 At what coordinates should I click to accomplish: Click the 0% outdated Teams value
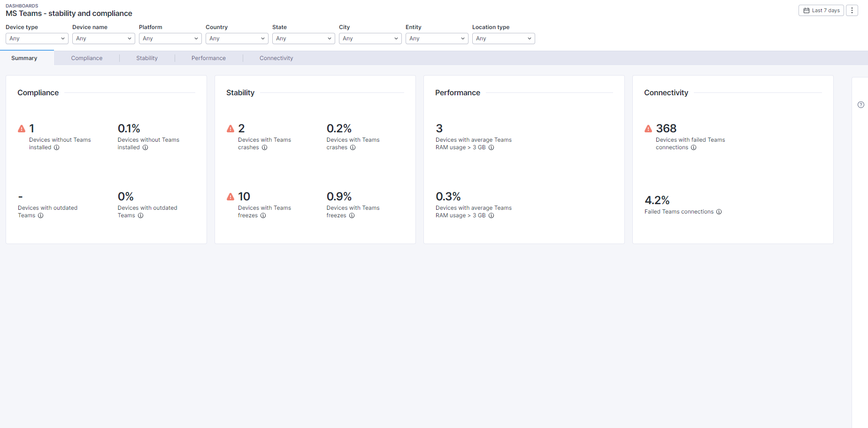126,197
